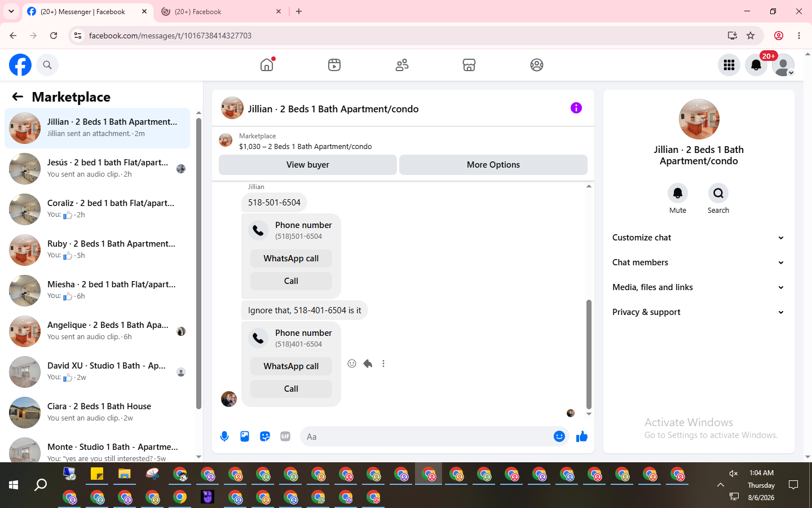The image size is (812, 508).
Task: React to the message with the smiley icon
Action: [x=352, y=364]
